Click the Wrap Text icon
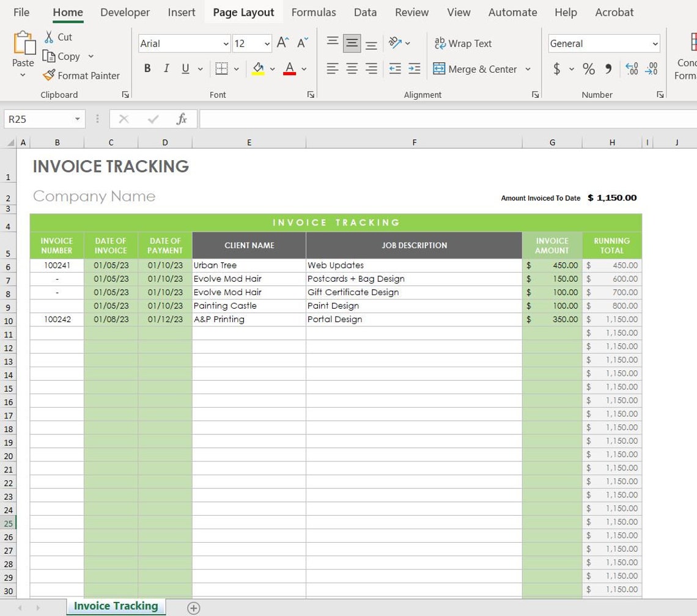The width and height of the screenshot is (697, 616). point(440,43)
